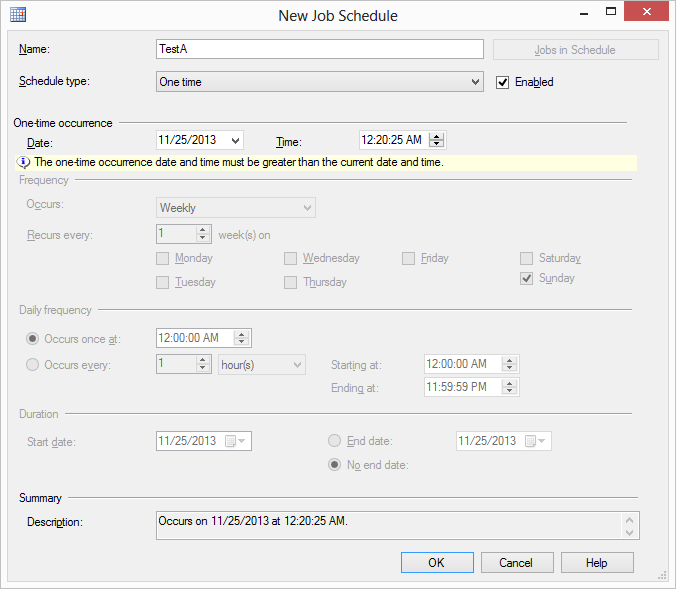Toggle the Sunday checkbox
The image size is (676, 589).
tap(526, 279)
